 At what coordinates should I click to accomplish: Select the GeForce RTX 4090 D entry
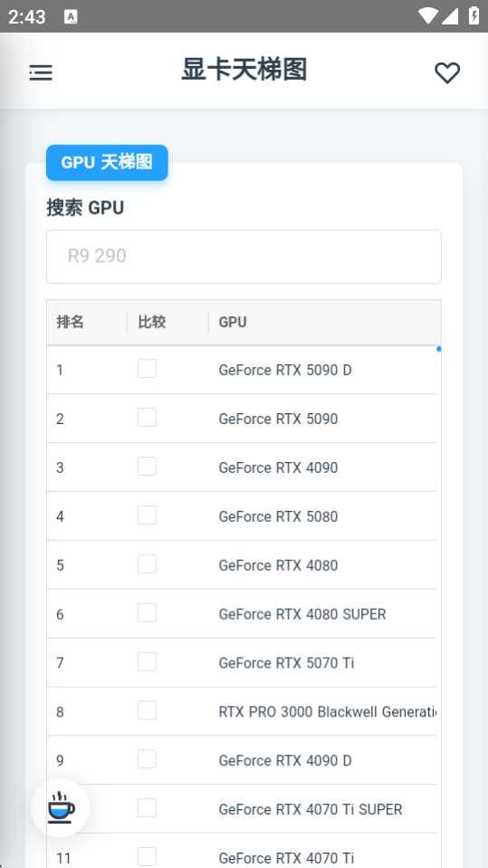[x=242, y=760]
